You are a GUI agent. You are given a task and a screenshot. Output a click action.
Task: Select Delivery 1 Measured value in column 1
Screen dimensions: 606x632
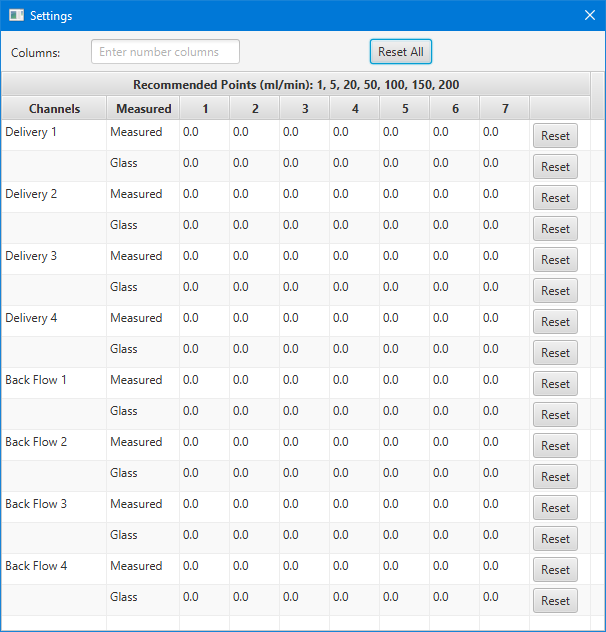pyautogui.click(x=204, y=135)
